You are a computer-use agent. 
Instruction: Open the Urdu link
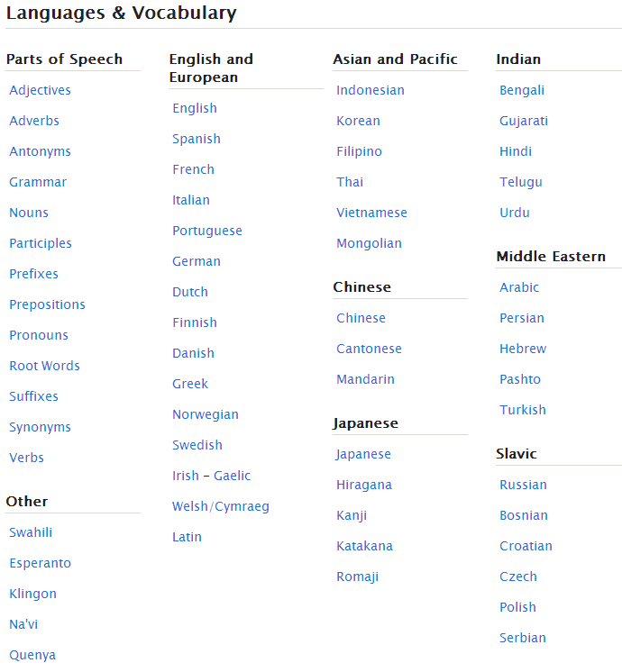point(515,213)
